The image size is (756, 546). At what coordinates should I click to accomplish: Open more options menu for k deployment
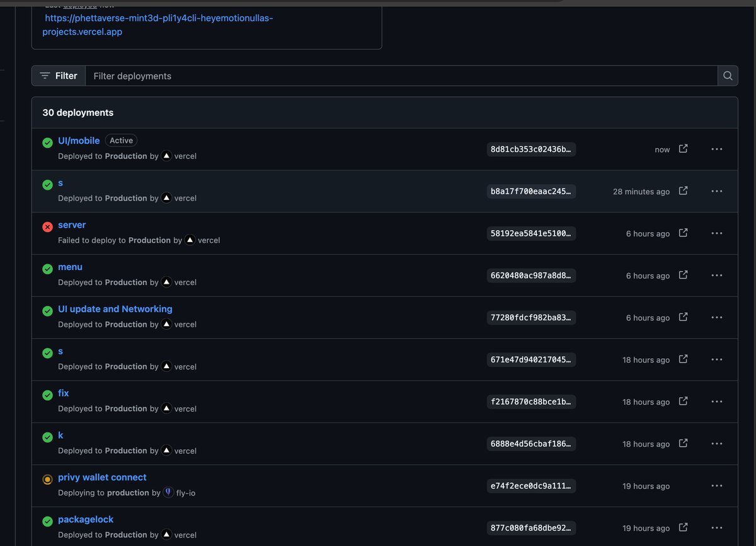[716, 444]
